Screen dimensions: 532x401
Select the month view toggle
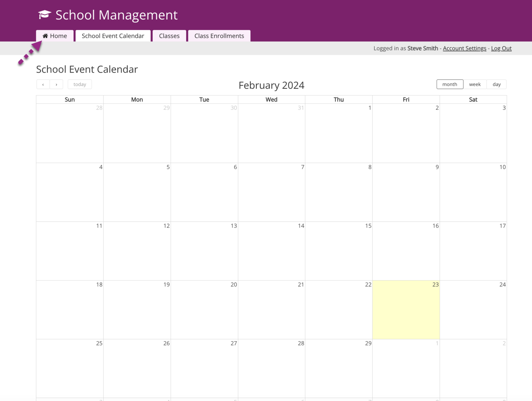point(449,84)
